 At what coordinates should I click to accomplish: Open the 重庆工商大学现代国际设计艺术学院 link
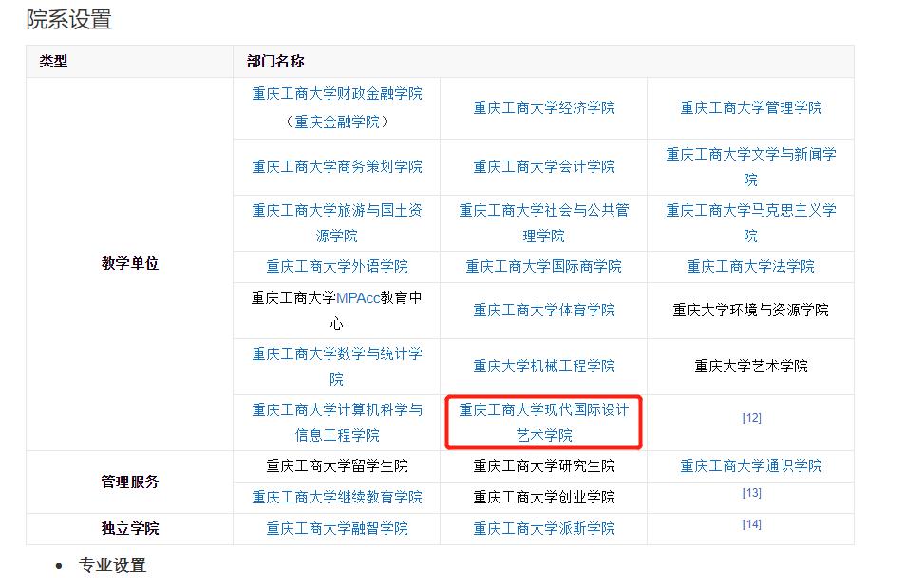543,422
